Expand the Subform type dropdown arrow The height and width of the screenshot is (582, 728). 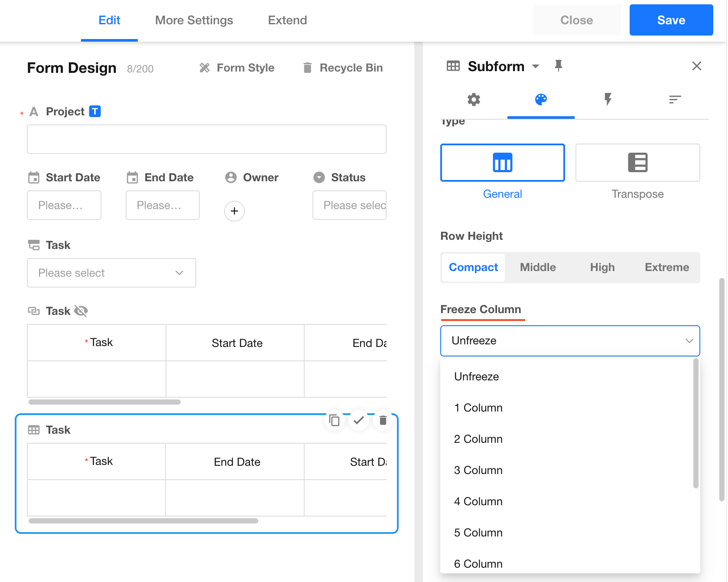pos(536,66)
